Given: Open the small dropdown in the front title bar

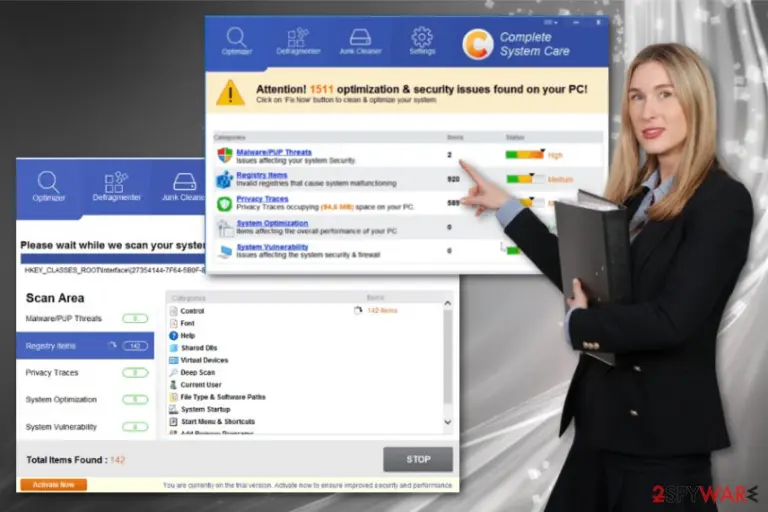Looking at the screenshot, I should click(551, 23).
